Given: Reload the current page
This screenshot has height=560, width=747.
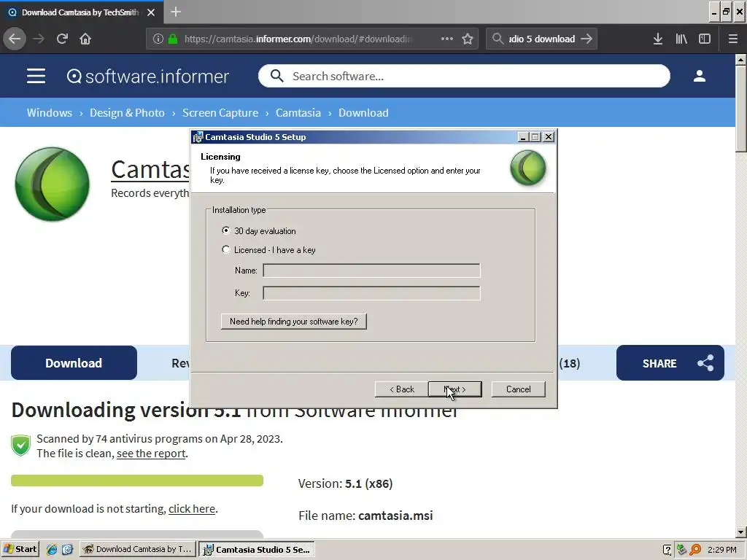Looking at the screenshot, I should (62, 39).
